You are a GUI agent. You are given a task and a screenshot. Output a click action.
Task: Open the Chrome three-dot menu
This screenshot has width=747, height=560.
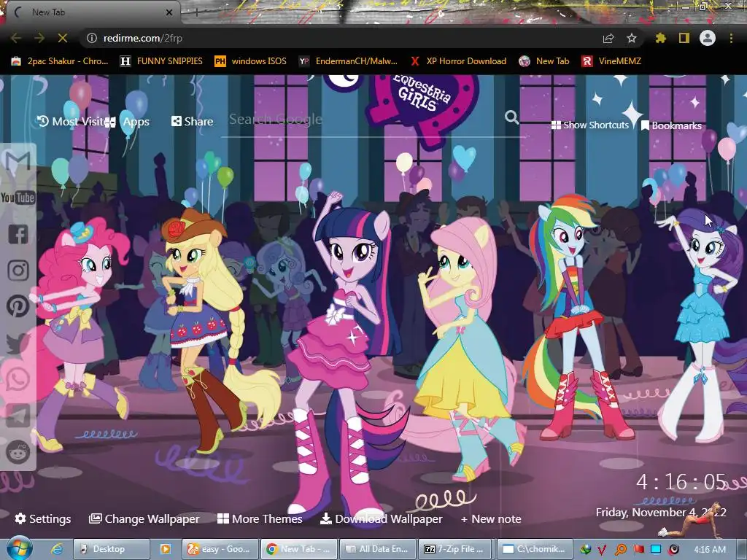(x=731, y=38)
